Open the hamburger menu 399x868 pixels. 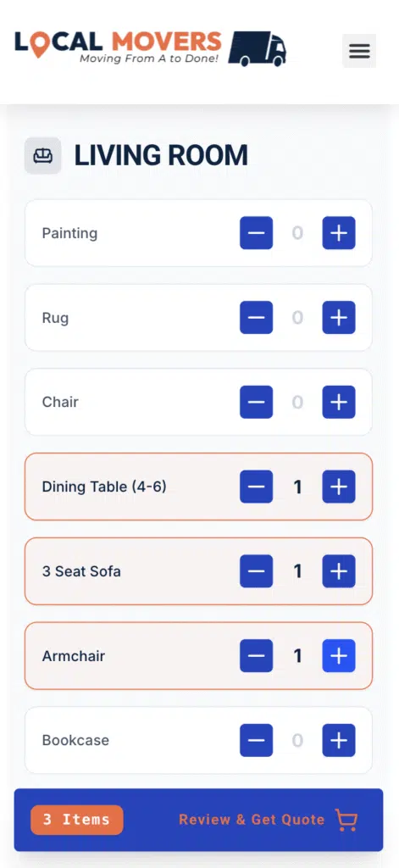click(x=359, y=51)
